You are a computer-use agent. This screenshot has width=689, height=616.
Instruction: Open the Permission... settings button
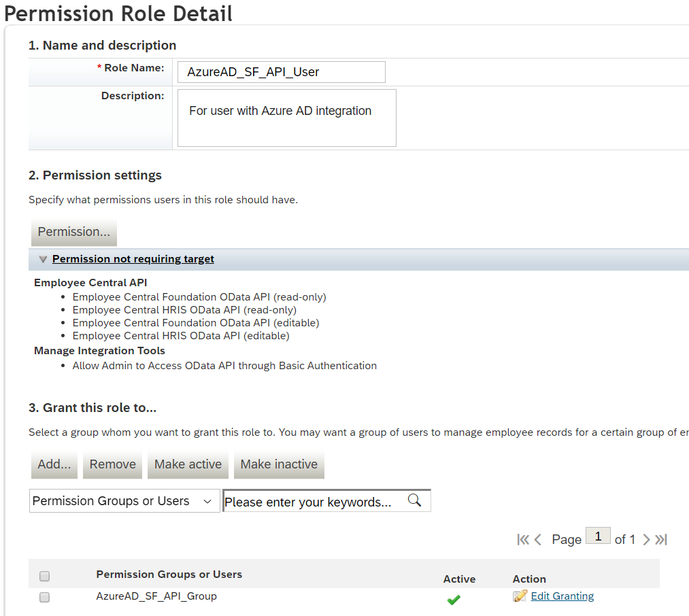(74, 232)
